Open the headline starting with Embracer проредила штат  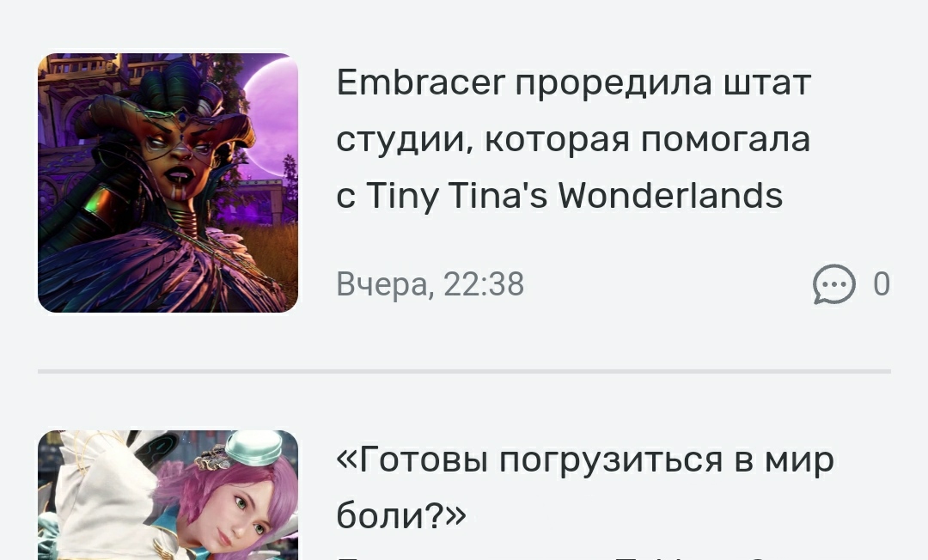[x=573, y=139]
